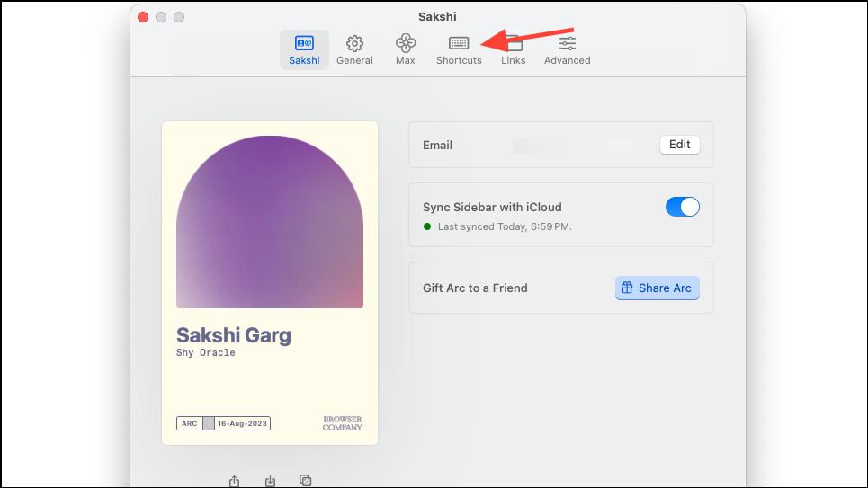Screen dimensions: 868x488
Task: Click the download card icon below the card
Action: coord(270,481)
